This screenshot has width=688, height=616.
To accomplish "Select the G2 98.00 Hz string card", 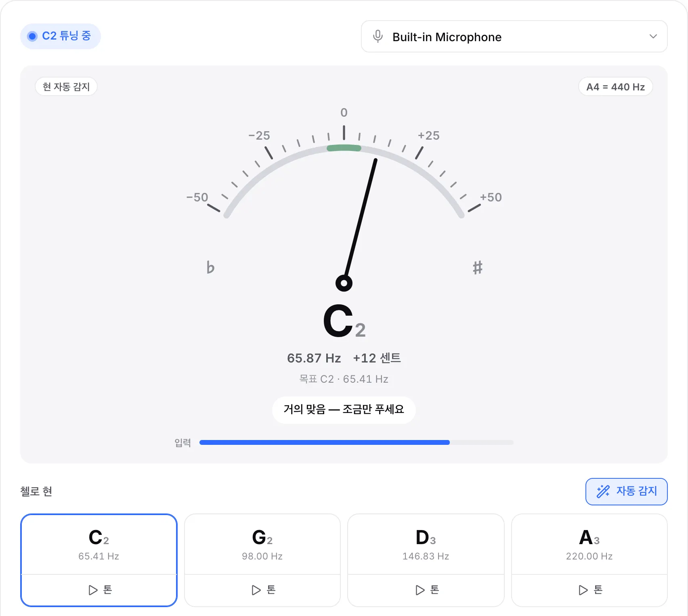I will pos(262,545).
